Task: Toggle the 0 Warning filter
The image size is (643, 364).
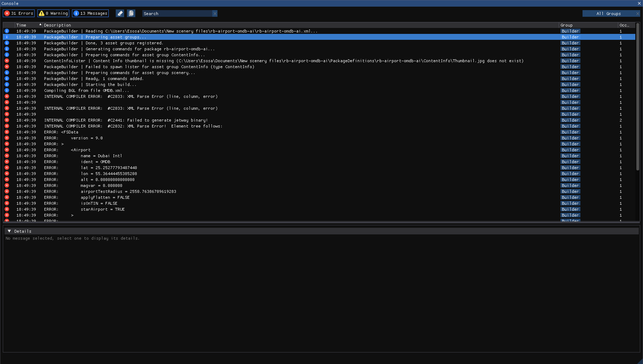Action: pyautogui.click(x=53, y=13)
